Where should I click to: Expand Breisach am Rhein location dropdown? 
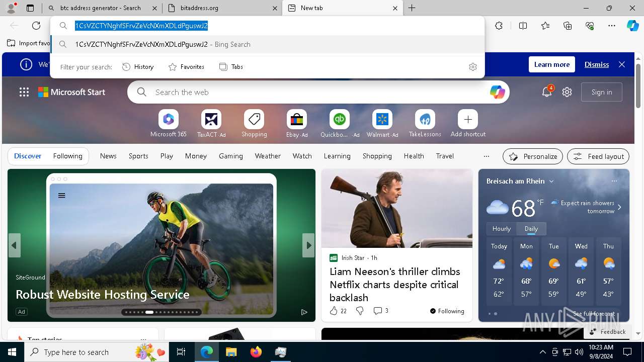click(551, 181)
